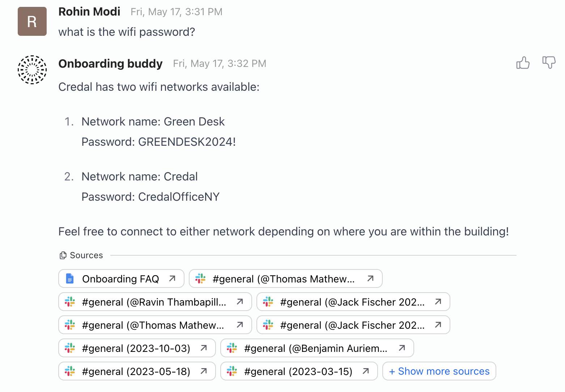Click the Google Docs icon on Onboarding FAQ
Screen dimensions: 565x392
tap(70, 279)
